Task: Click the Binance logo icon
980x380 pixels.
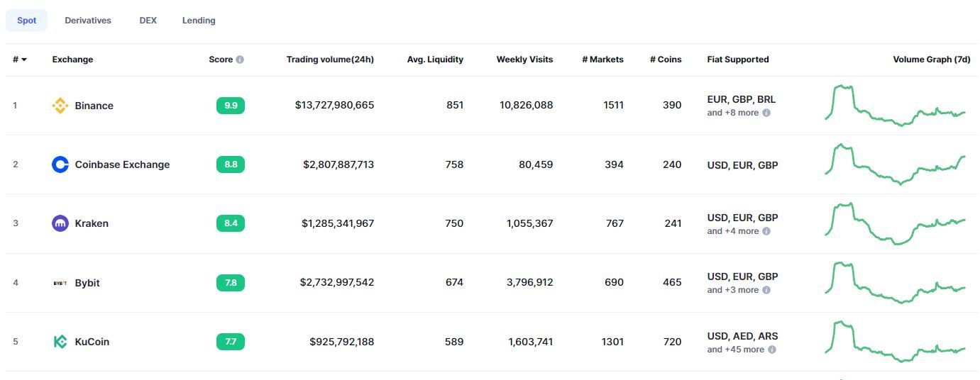Action: pos(60,106)
